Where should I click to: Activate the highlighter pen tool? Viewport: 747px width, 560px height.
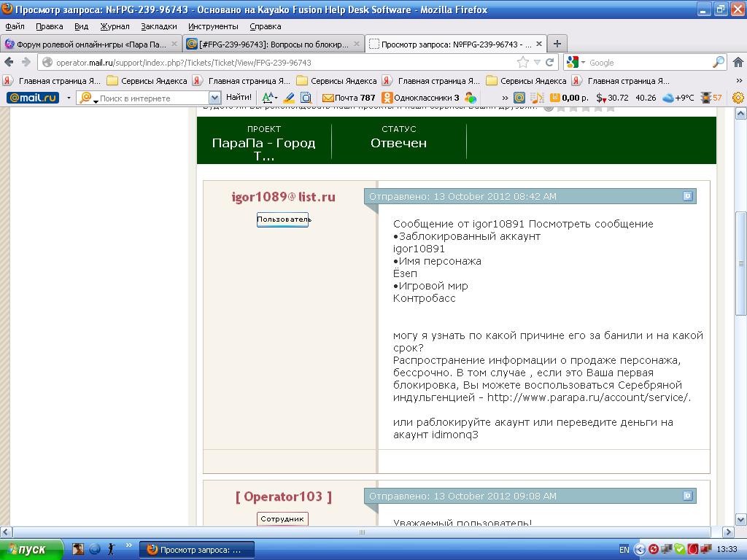click(x=289, y=98)
